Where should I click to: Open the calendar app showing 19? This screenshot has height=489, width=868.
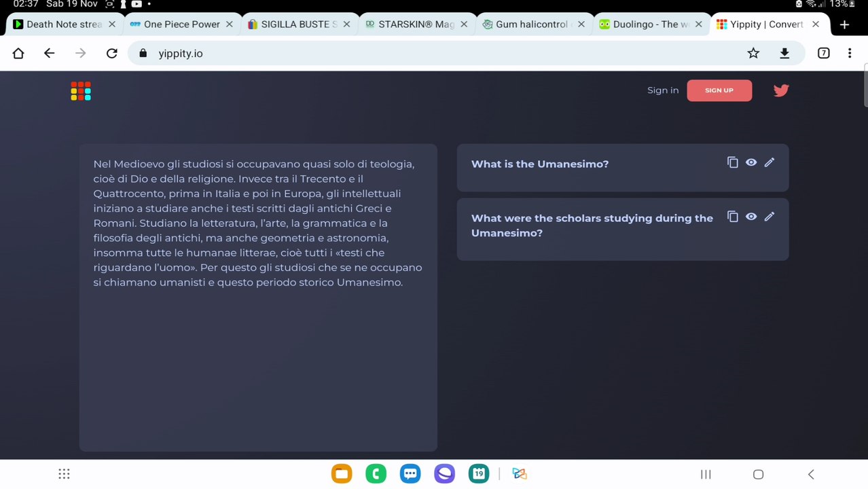479,474
